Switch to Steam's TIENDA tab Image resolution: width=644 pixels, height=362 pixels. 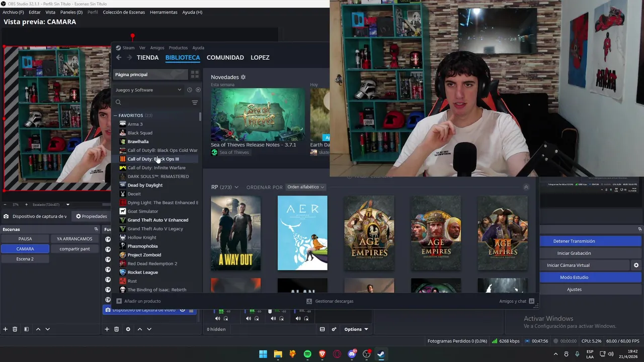(147, 57)
